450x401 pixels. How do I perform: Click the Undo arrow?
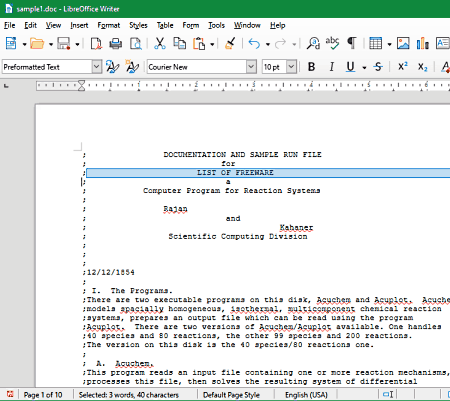pyautogui.click(x=254, y=43)
